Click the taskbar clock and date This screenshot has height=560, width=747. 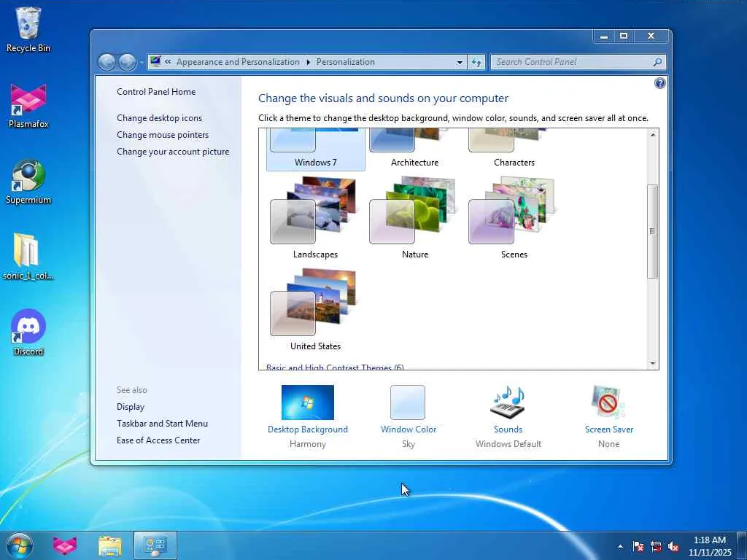click(x=709, y=546)
